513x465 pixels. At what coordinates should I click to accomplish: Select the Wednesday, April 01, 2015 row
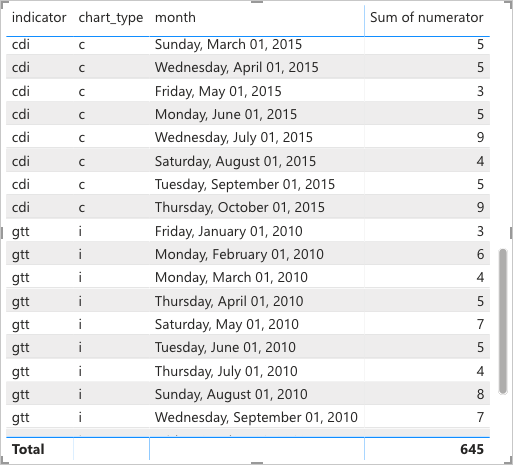(248, 67)
